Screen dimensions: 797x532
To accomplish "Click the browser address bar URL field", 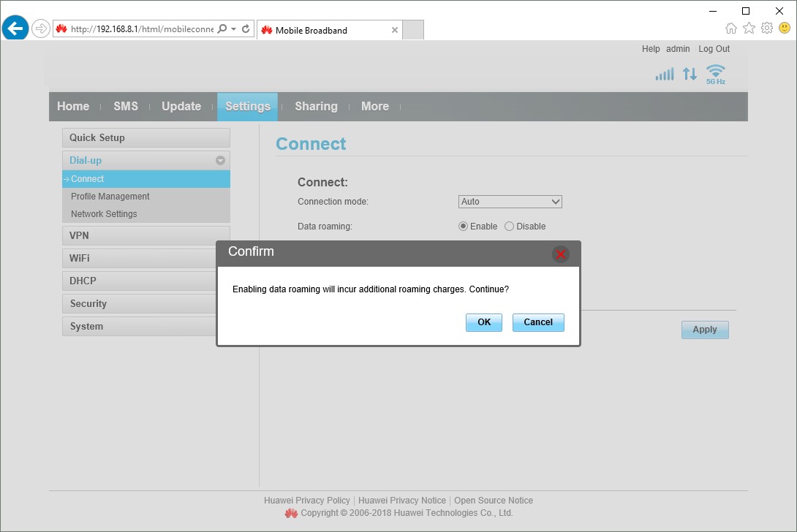I will coord(142,29).
